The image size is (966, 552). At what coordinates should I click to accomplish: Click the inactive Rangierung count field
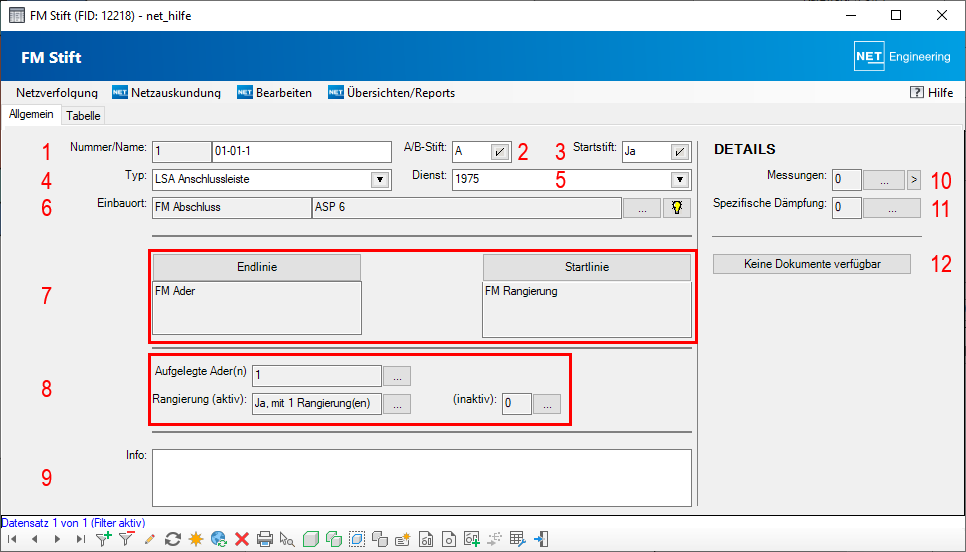[x=517, y=404]
